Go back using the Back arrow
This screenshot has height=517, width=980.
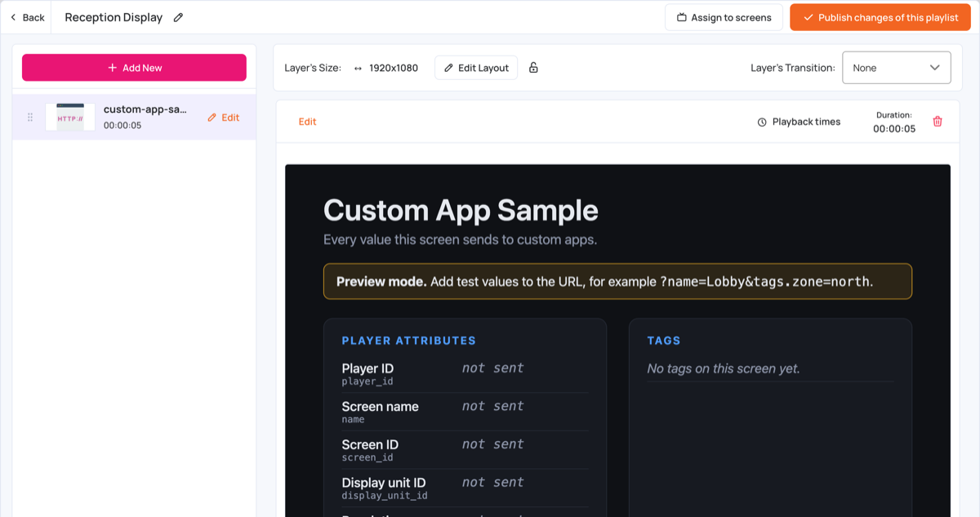27,17
